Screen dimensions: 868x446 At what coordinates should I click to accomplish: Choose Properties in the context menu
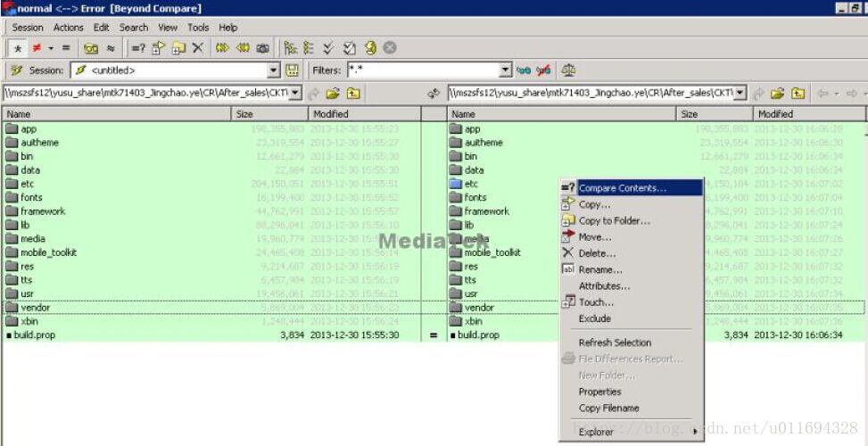click(x=632, y=392)
